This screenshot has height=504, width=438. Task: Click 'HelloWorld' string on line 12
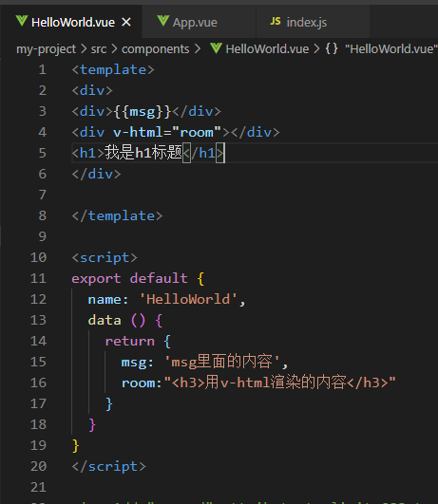pos(188,299)
